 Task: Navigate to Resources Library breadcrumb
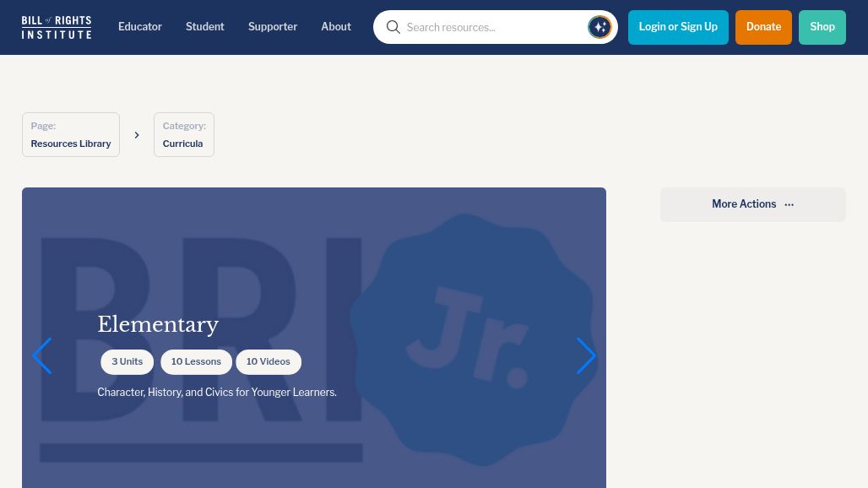(x=70, y=135)
